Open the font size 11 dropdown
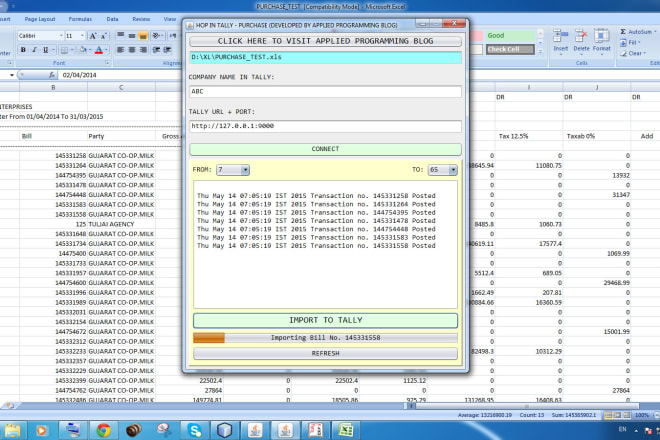This screenshot has width=660, height=440. (x=82, y=36)
